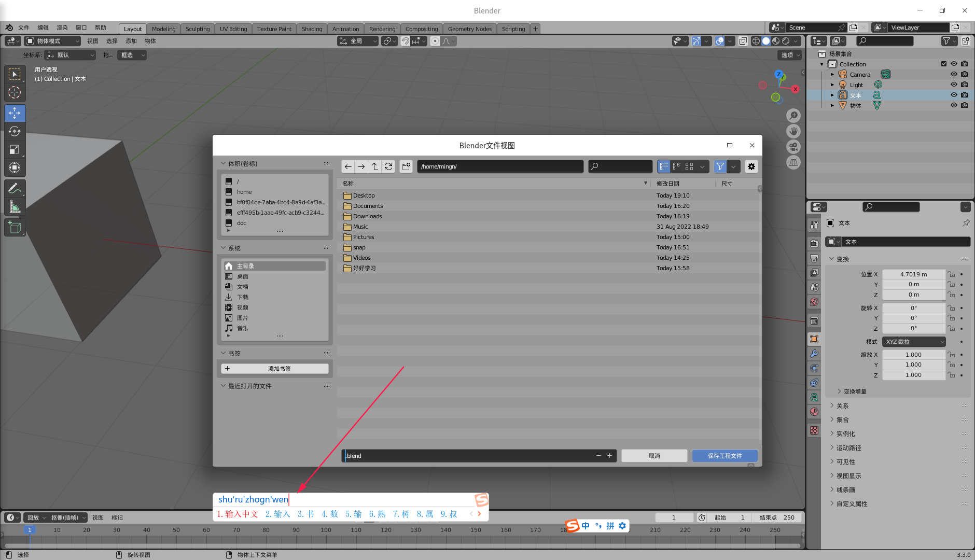This screenshot has width=975, height=560.
Task: Select the Move tool in the left toolbar
Action: 15,113
